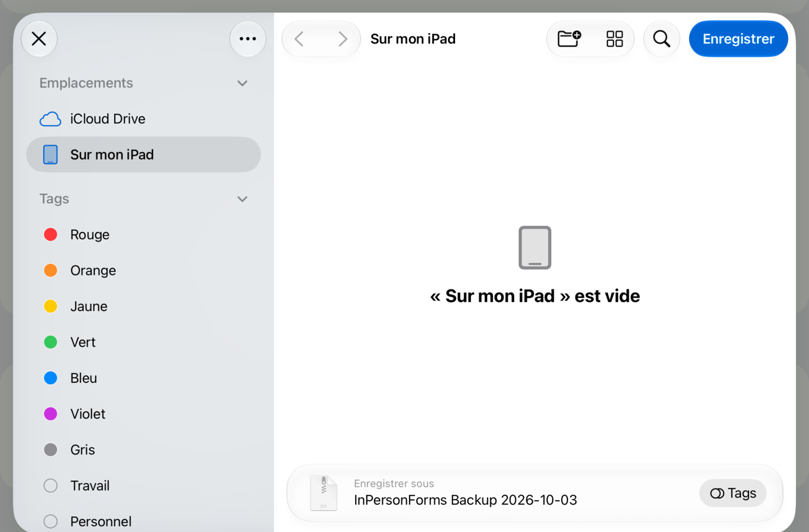The width and height of the screenshot is (809, 532).
Task: Switch view mode with the grid icon
Action: point(615,39)
